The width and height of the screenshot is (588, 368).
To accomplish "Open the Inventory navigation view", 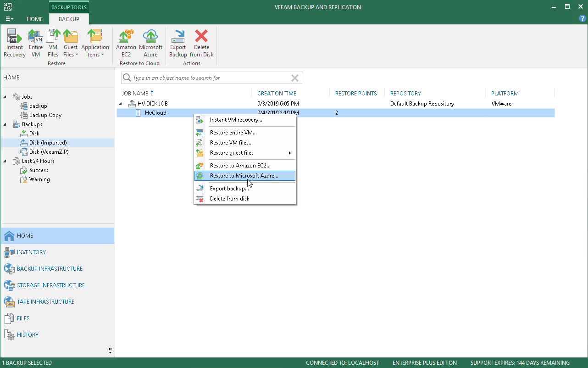I will (x=57, y=252).
